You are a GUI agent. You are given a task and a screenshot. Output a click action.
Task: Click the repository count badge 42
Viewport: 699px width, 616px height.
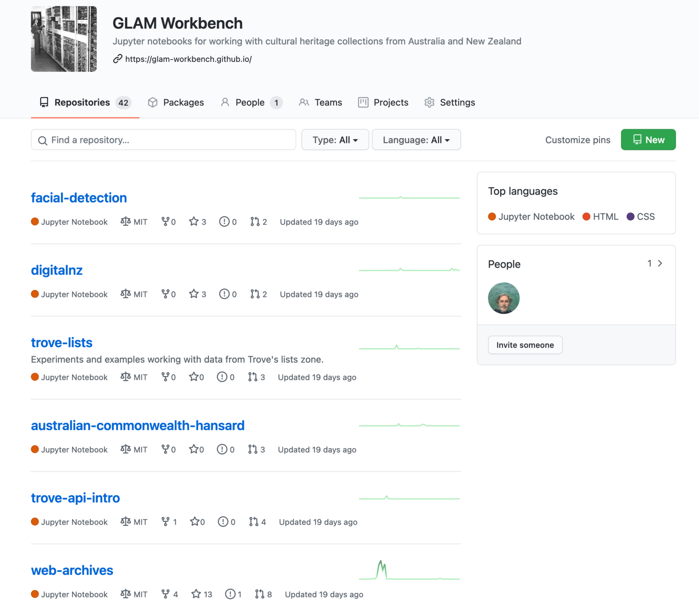123,103
